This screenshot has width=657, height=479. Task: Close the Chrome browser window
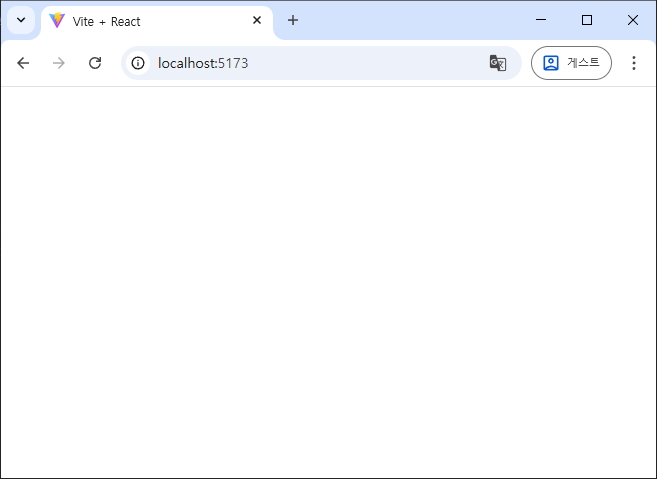coord(633,20)
